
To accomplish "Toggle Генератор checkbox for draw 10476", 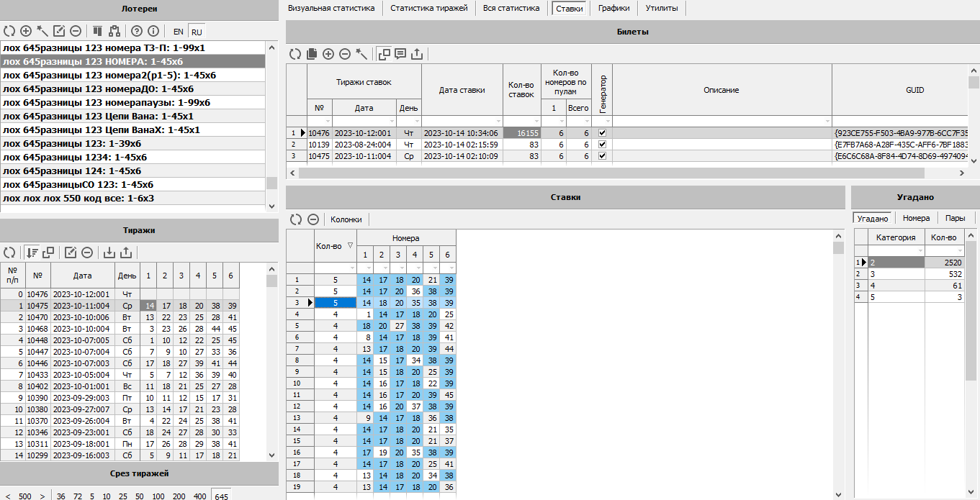I will click(602, 133).
